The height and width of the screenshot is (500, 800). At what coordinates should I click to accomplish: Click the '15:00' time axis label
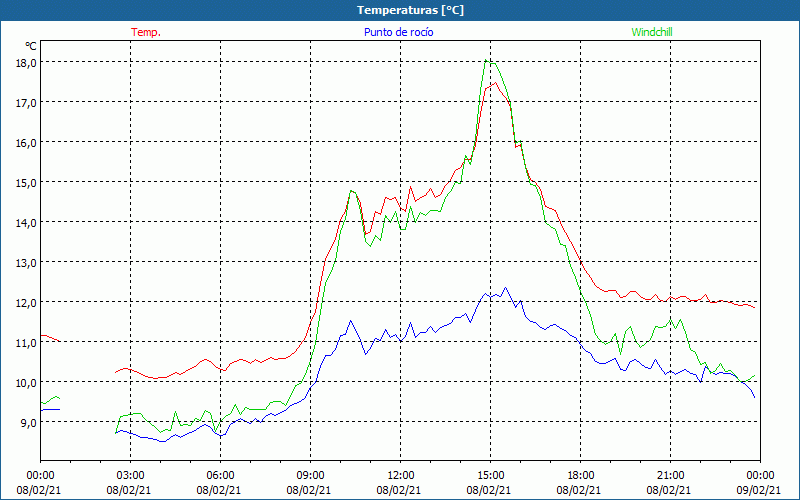(x=490, y=476)
